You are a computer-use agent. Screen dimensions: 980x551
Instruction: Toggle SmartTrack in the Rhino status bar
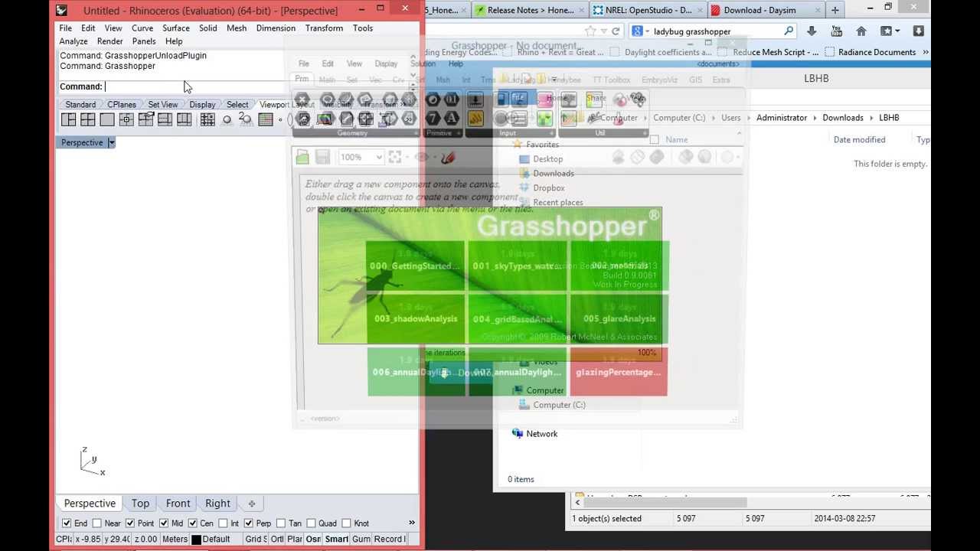coord(336,540)
